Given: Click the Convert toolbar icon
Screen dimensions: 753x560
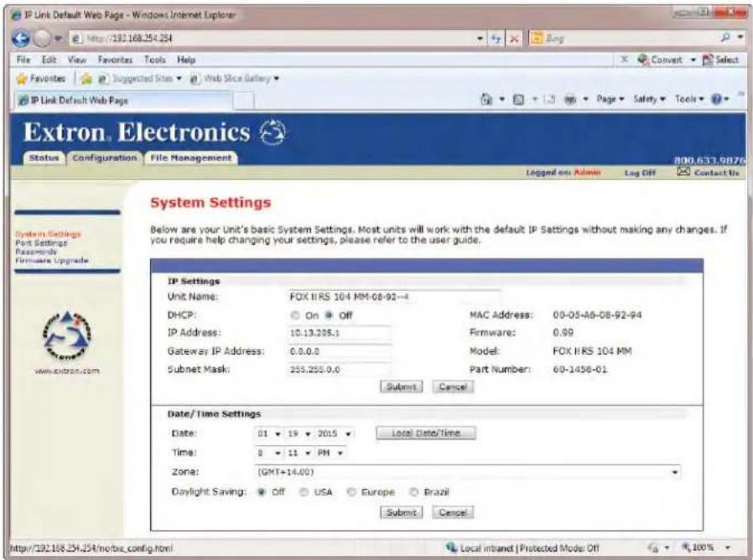Looking at the screenshot, I should click(x=643, y=60).
